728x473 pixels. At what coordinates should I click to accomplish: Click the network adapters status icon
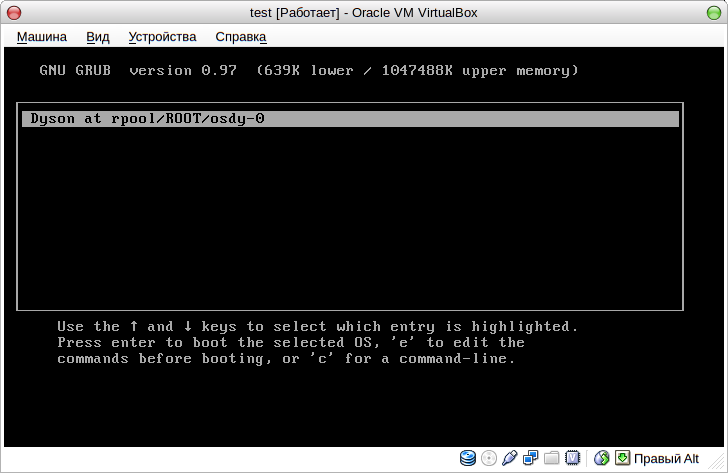(530, 458)
